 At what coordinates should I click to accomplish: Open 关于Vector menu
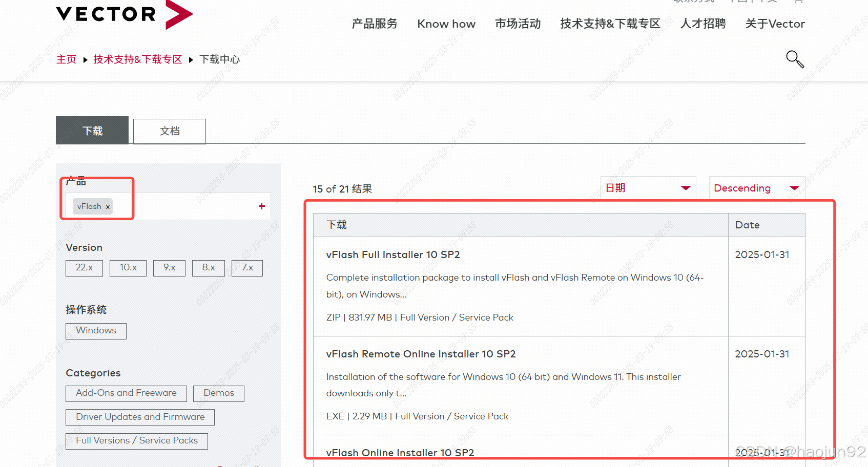775,24
